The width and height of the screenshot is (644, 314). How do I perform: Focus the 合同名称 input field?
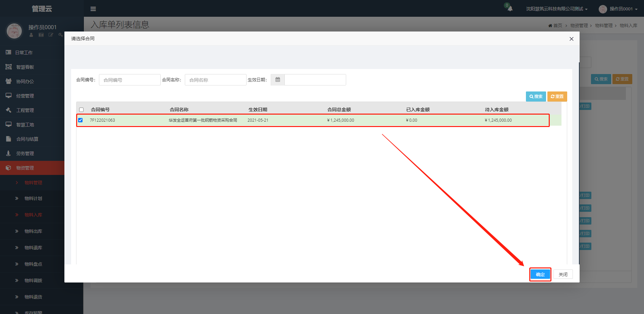click(215, 80)
